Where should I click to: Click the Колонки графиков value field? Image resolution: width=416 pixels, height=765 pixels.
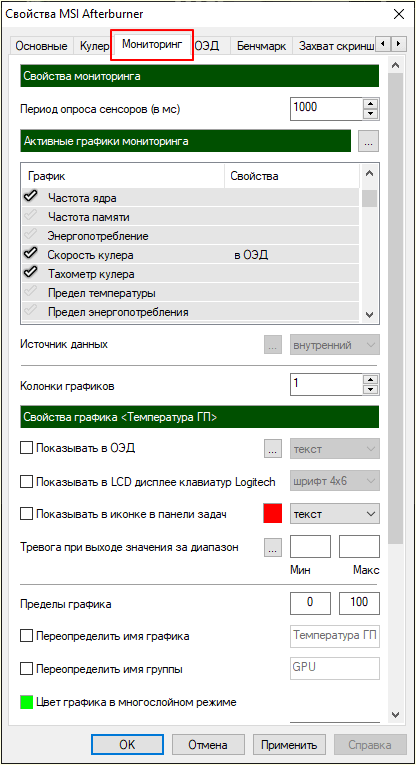(327, 384)
